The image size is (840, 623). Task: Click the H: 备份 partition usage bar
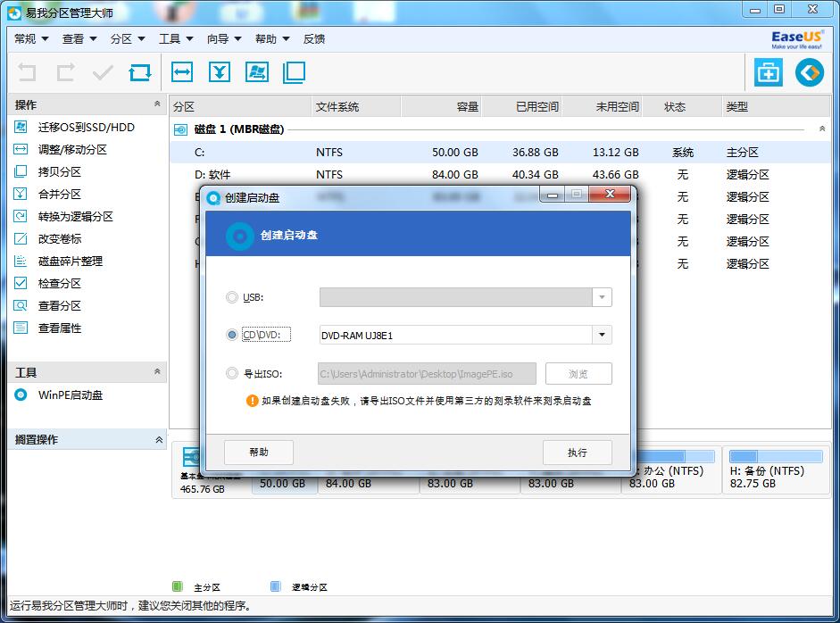(776, 456)
